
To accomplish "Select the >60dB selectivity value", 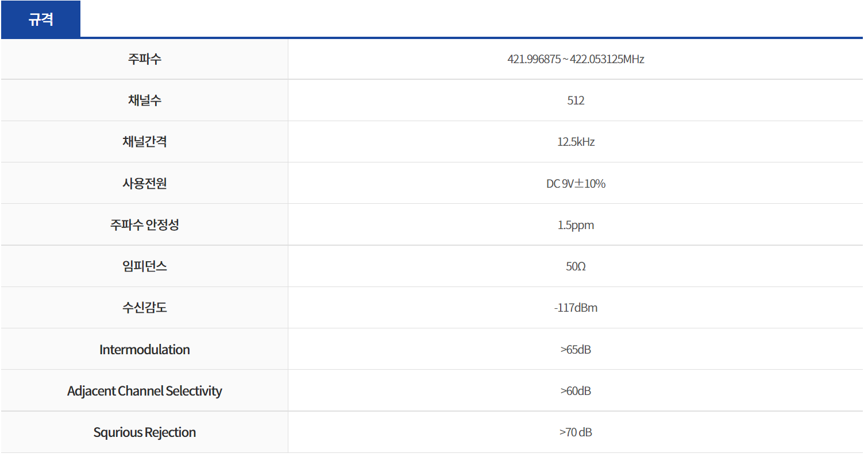I will pos(576,391).
